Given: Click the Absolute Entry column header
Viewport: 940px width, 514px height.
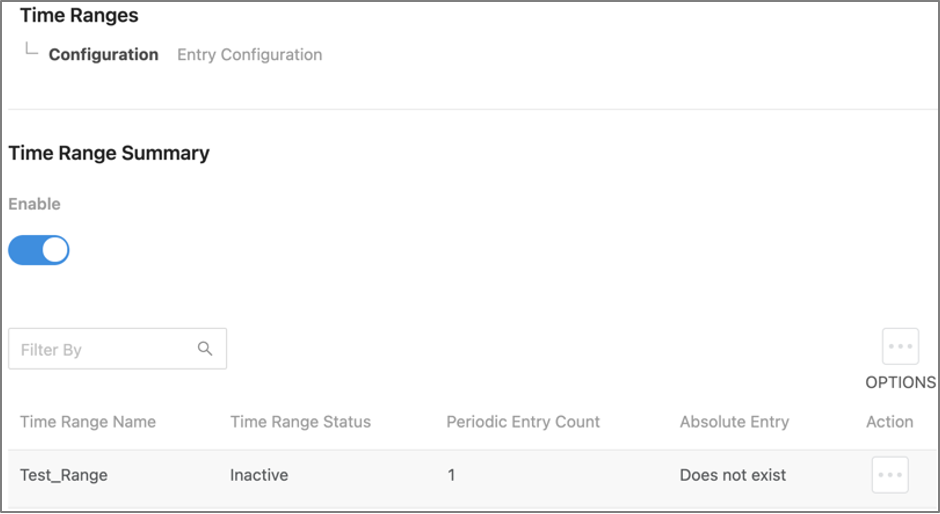Looking at the screenshot, I should pos(734,422).
